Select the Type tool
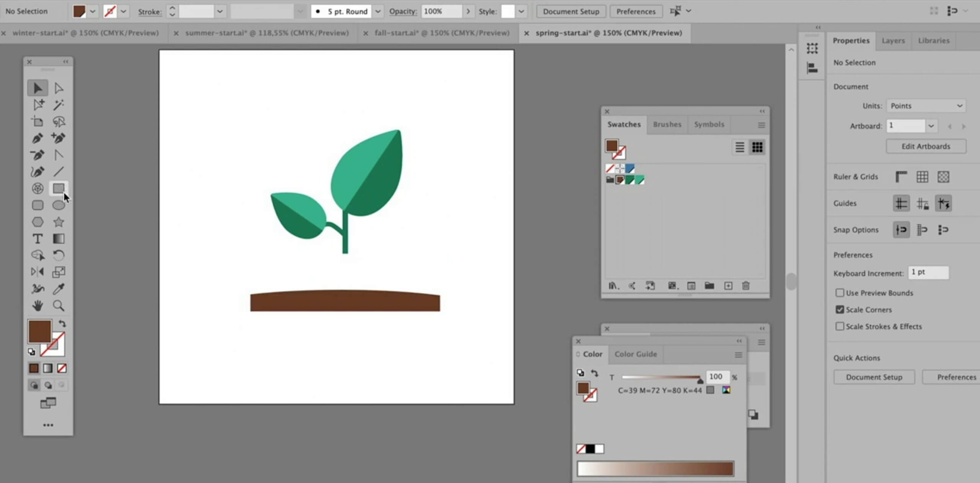 37,239
